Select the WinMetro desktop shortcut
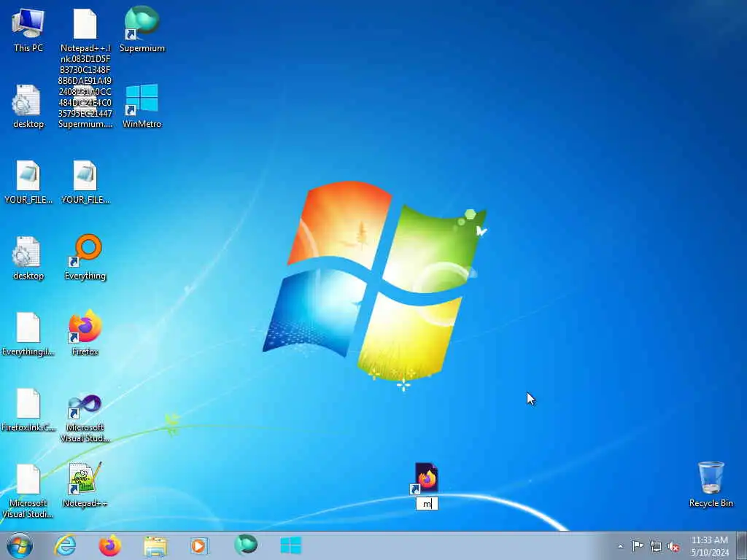 tap(142, 106)
